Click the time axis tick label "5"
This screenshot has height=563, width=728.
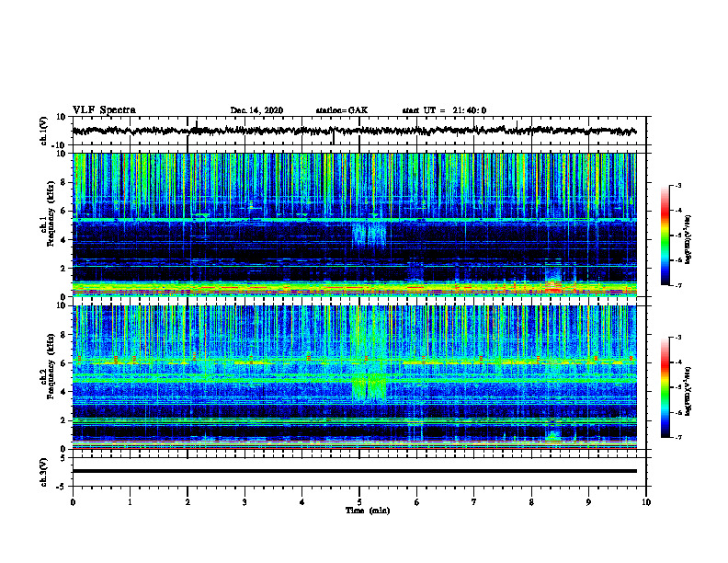click(359, 502)
